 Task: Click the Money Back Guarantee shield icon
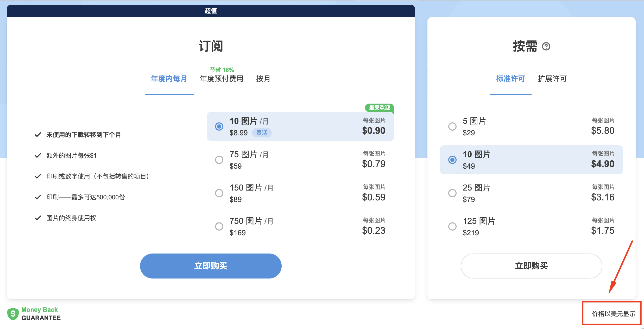(x=13, y=314)
